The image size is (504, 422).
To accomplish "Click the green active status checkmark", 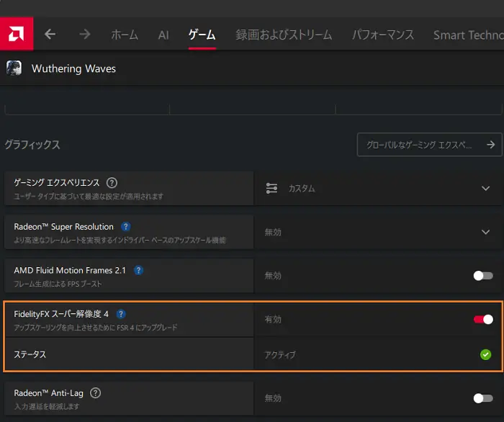I will (x=485, y=354).
